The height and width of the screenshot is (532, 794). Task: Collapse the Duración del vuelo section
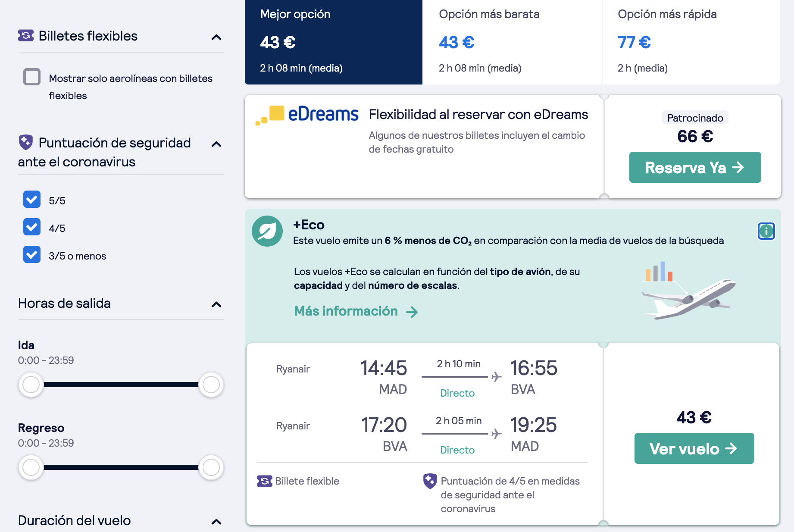tap(216, 522)
